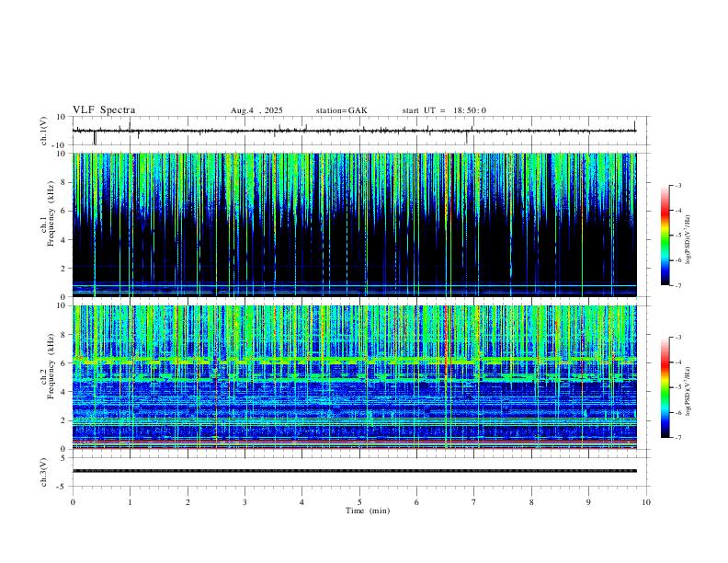The width and height of the screenshot is (728, 563).
Task: Click the ch.1 voltage waveform trace
Action: pyautogui.click(x=354, y=131)
